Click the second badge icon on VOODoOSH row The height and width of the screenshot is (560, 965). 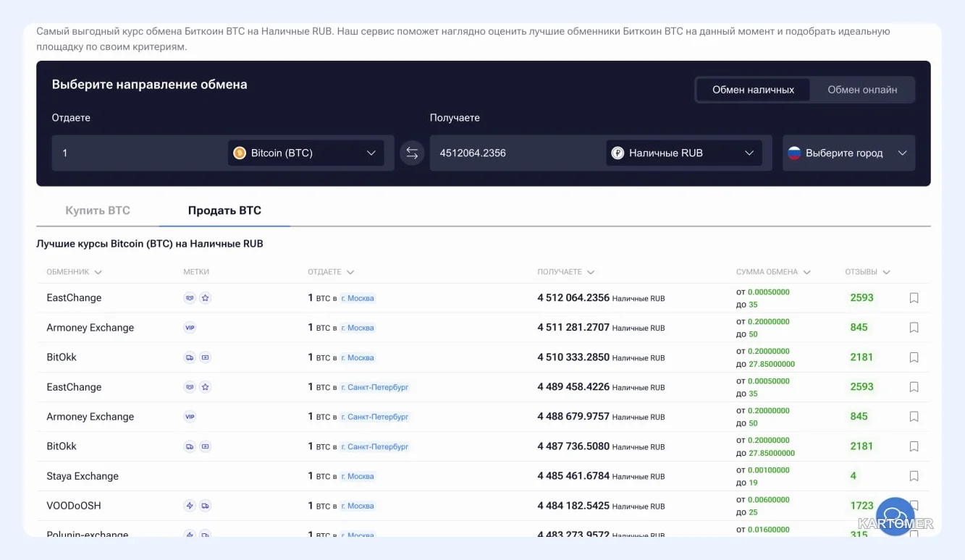(x=205, y=506)
